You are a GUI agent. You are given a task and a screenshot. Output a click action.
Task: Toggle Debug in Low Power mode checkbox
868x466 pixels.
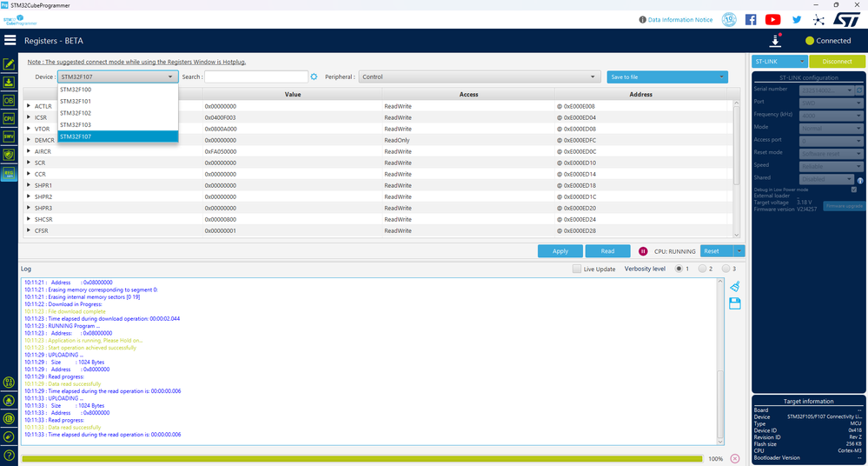coord(853,190)
